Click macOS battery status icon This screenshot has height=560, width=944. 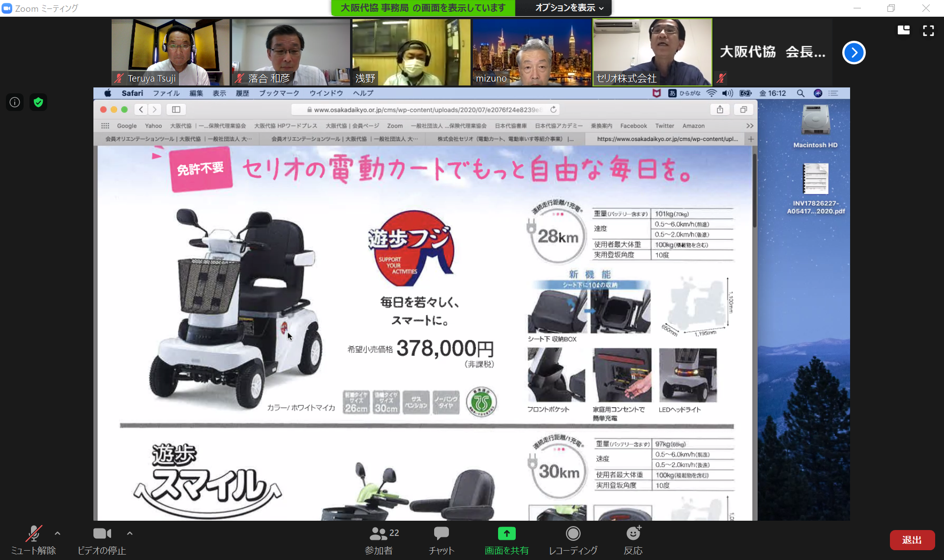coord(745,93)
